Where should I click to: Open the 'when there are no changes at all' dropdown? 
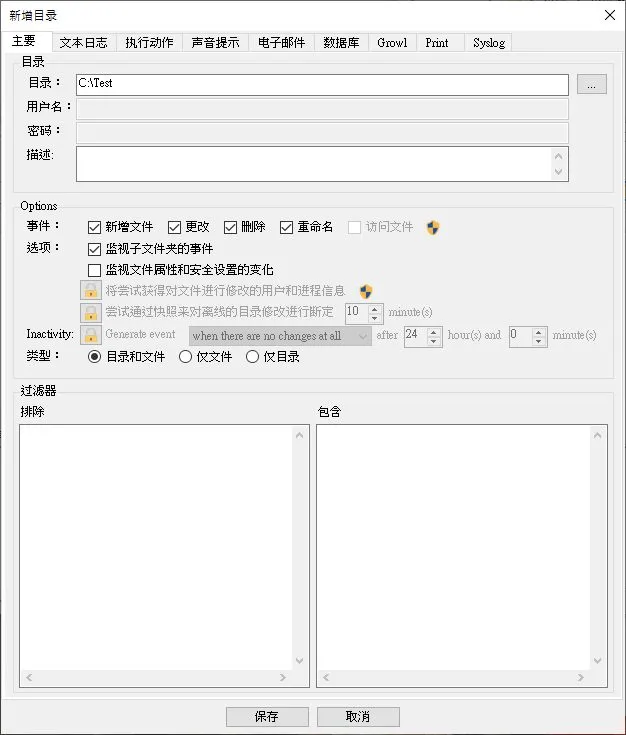pos(280,336)
